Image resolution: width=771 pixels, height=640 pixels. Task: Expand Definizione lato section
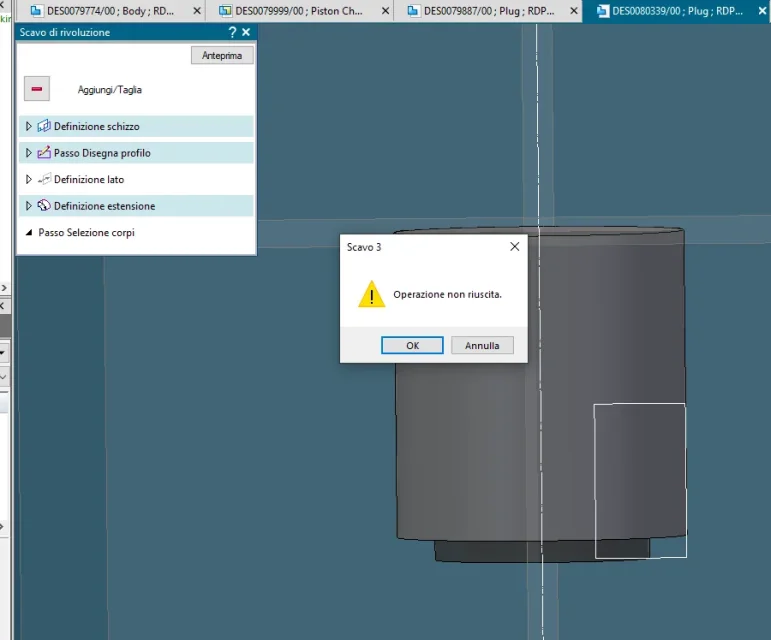[x=29, y=179]
